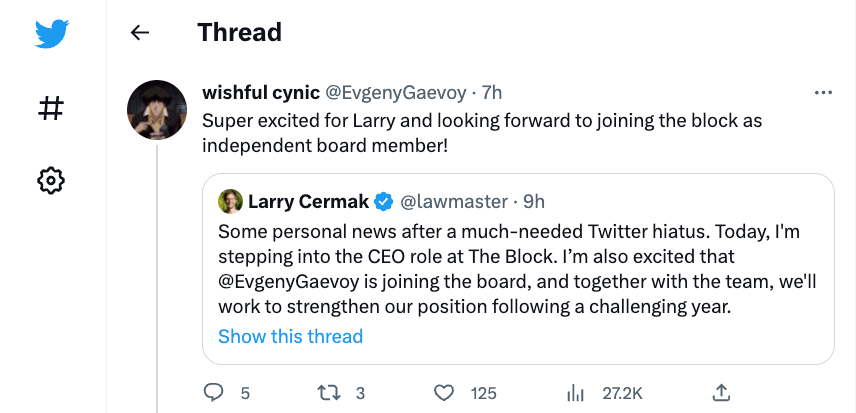This screenshot has height=413, width=856.
Task: Open Larry Cermak's small avatar
Action: pyautogui.click(x=231, y=201)
